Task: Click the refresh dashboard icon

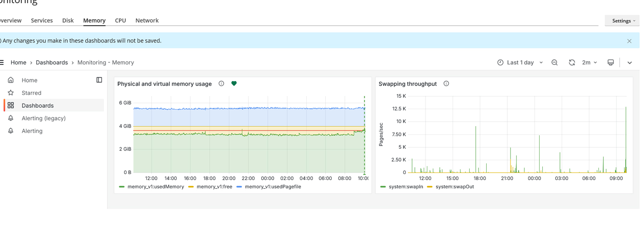Action: (x=572, y=63)
